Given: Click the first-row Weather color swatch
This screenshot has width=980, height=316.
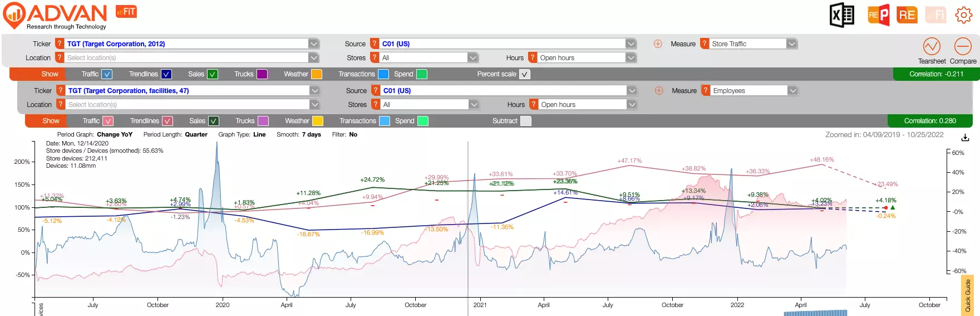Looking at the screenshot, I should [x=317, y=74].
